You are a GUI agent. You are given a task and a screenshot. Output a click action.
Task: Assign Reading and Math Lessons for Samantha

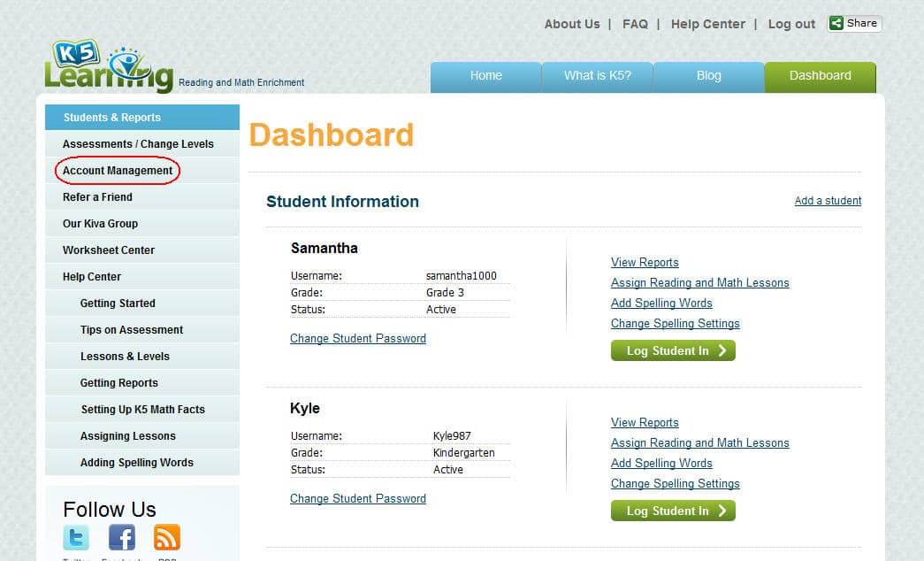699,282
